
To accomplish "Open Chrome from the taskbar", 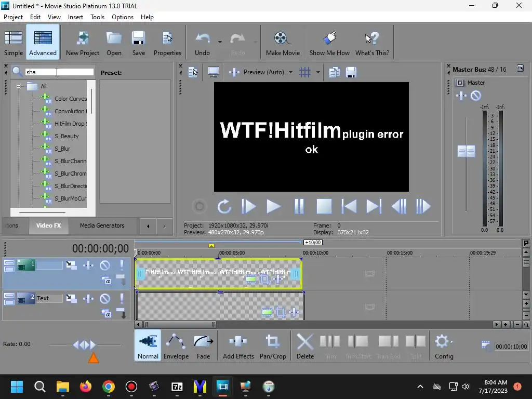I will tap(109, 387).
